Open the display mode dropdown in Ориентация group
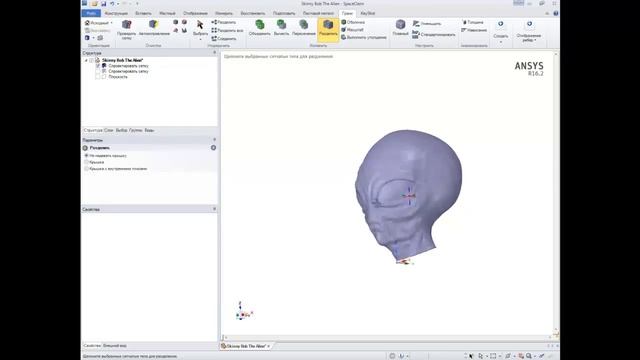The height and width of the screenshot is (360, 640). [x=93, y=38]
